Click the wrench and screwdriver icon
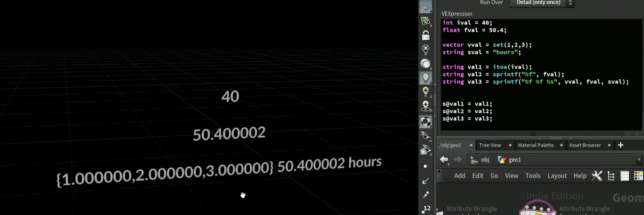This screenshot has width=644, height=215. [597, 176]
